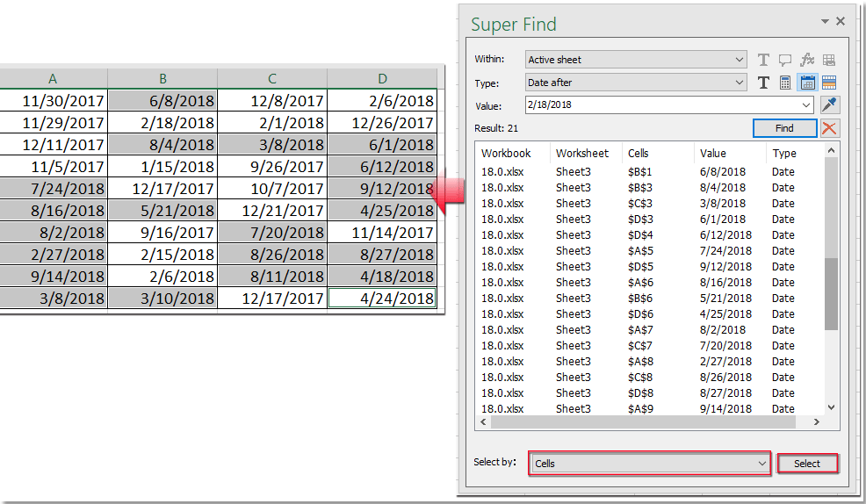Select the result row for $B$3
Viewport: 866px width, 504px height.
pos(650,188)
